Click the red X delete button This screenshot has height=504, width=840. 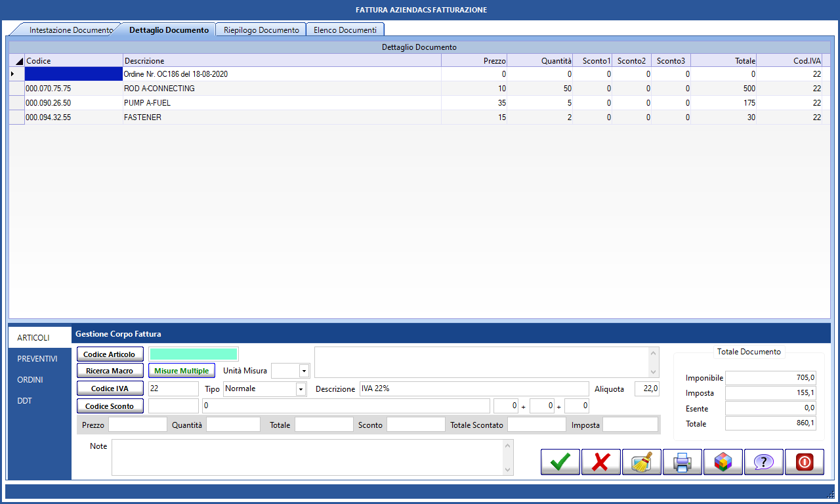pos(600,462)
